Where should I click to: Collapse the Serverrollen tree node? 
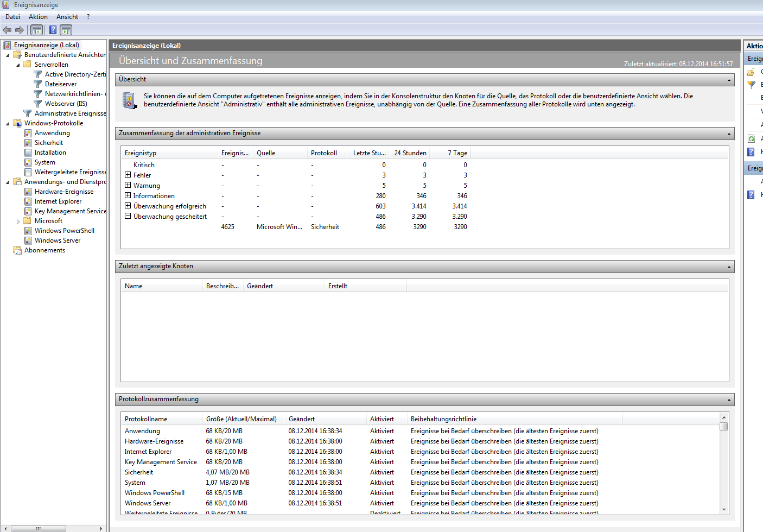[18, 65]
